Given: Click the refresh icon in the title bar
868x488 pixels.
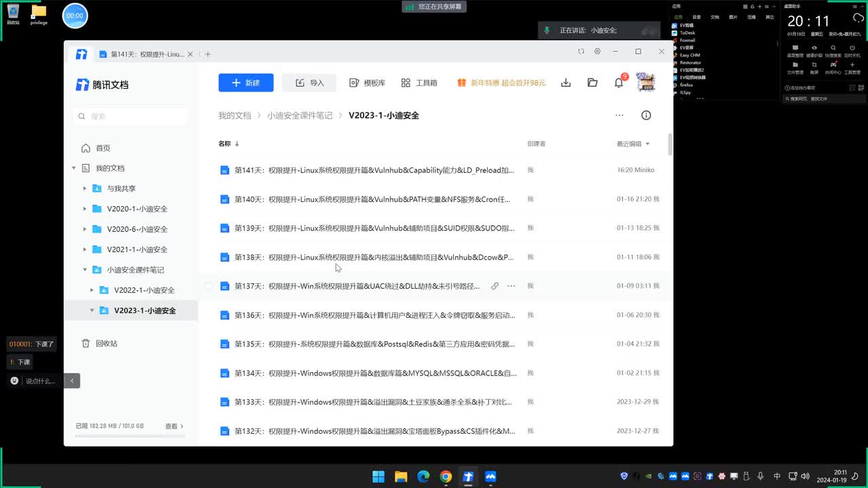Looking at the screenshot, I should (580, 52).
